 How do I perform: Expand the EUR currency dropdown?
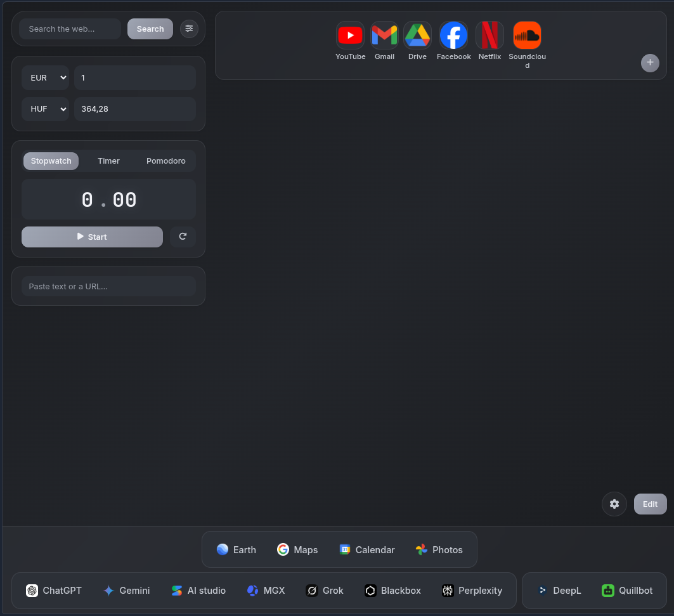45,78
